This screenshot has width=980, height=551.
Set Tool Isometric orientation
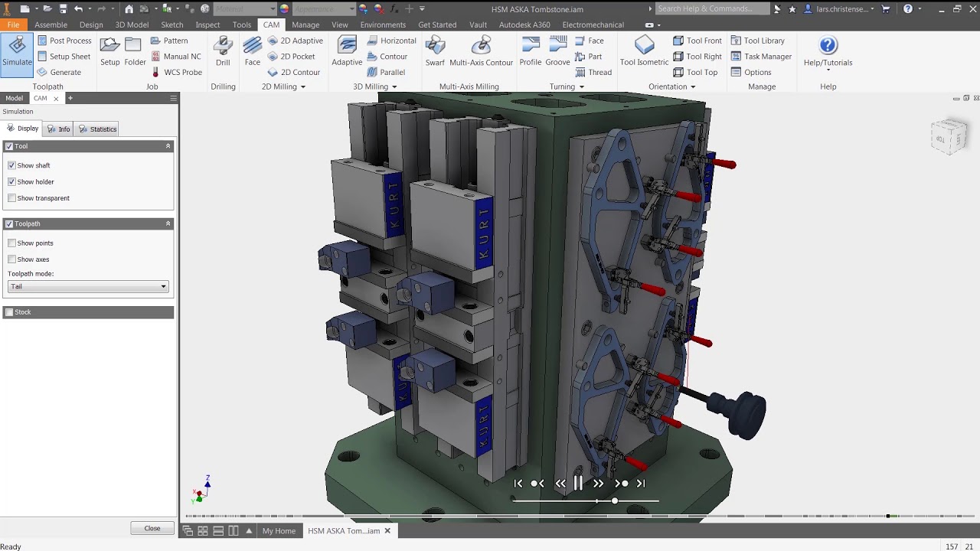coord(644,53)
